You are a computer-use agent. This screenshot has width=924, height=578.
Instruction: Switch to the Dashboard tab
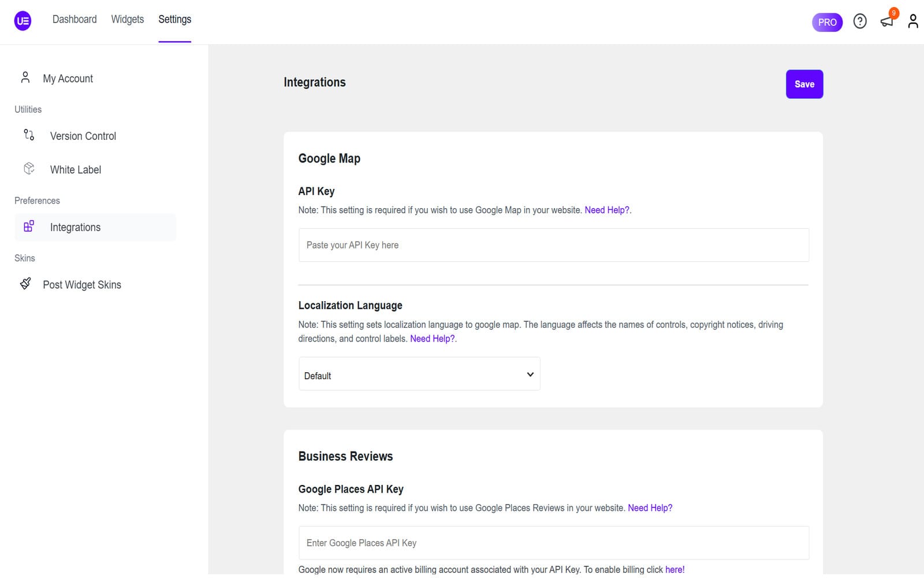tap(74, 19)
